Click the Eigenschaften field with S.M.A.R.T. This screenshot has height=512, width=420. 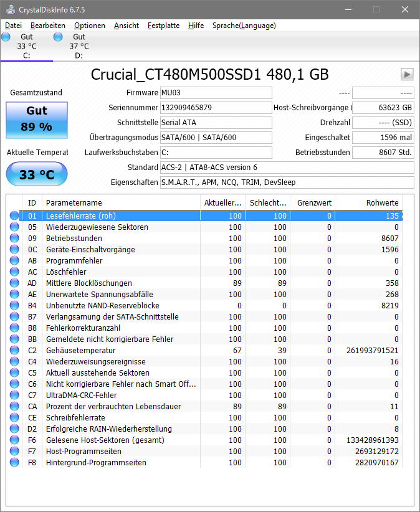(287, 183)
